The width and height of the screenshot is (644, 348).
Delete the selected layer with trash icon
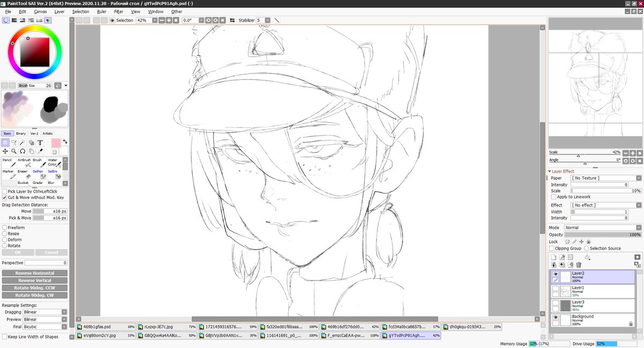[579, 265]
